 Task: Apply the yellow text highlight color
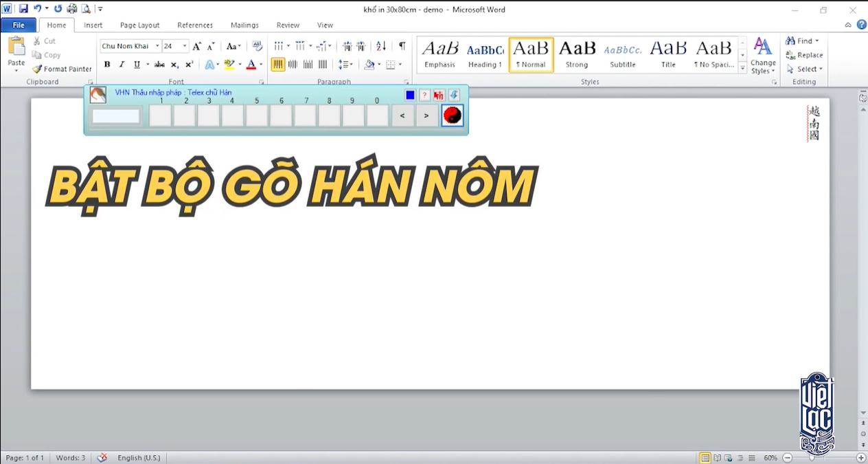coord(229,65)
